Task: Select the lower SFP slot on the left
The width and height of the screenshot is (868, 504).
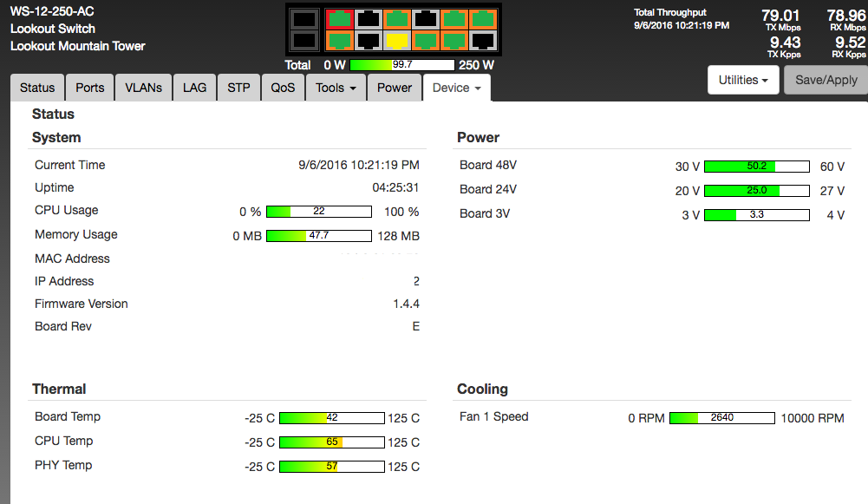Action: coord(303,40)
